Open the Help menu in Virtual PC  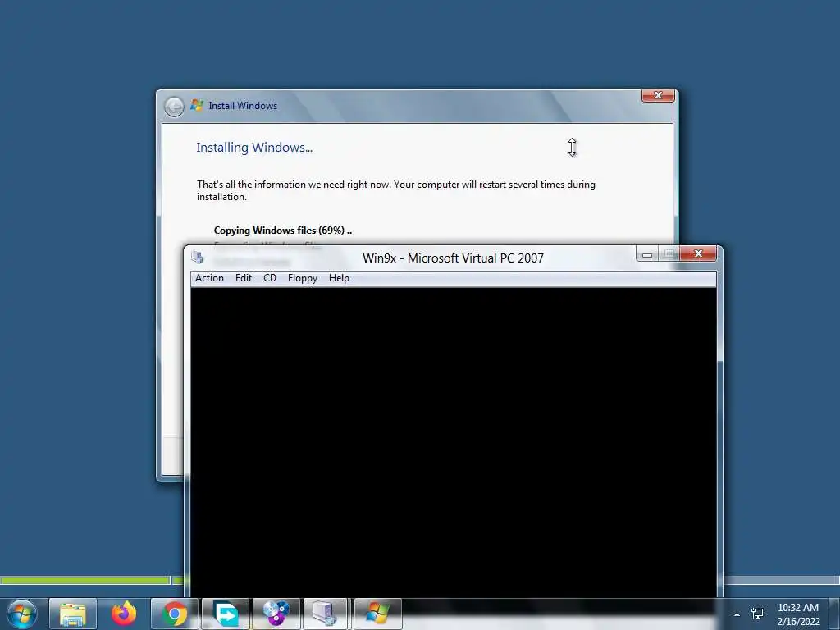tap(339, 278)
